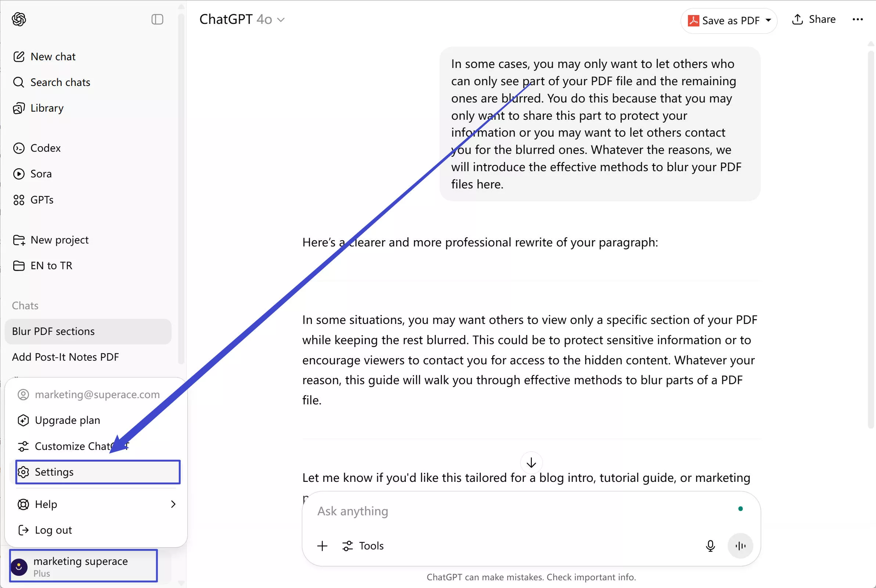Open the Library section

click(x=47, y=108)
